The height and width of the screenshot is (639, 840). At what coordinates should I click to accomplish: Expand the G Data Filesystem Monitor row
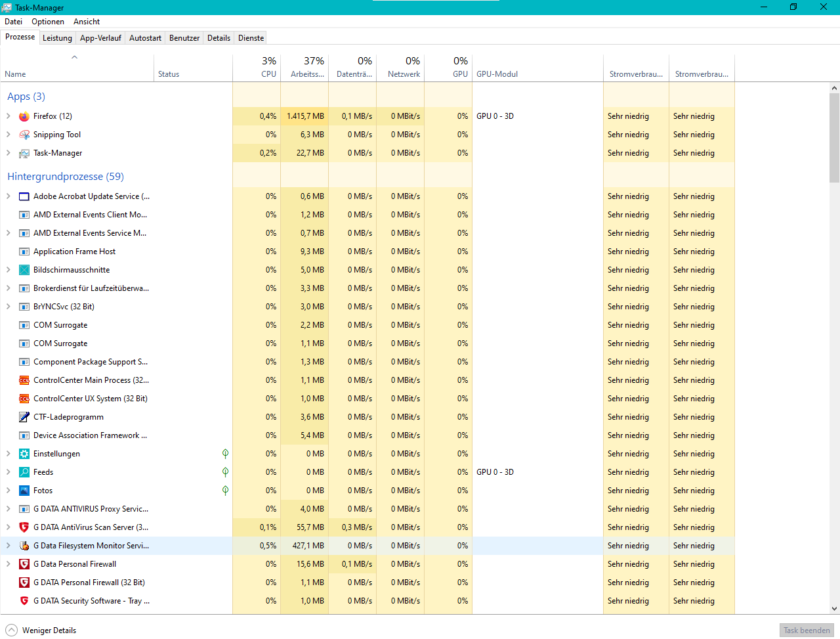coord(8,546)
